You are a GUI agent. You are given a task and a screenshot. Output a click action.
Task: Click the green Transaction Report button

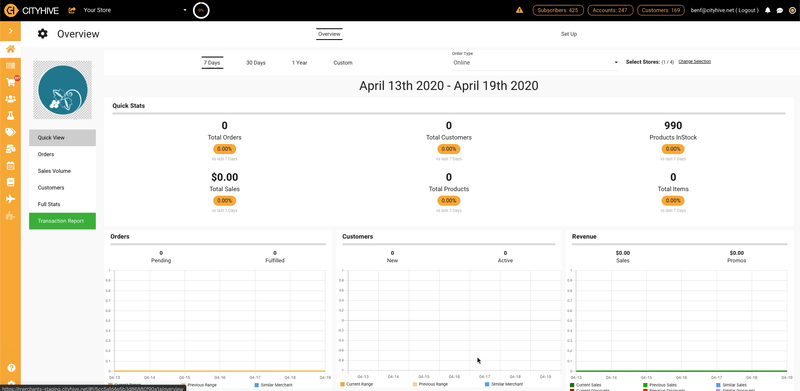coord(62,221)
